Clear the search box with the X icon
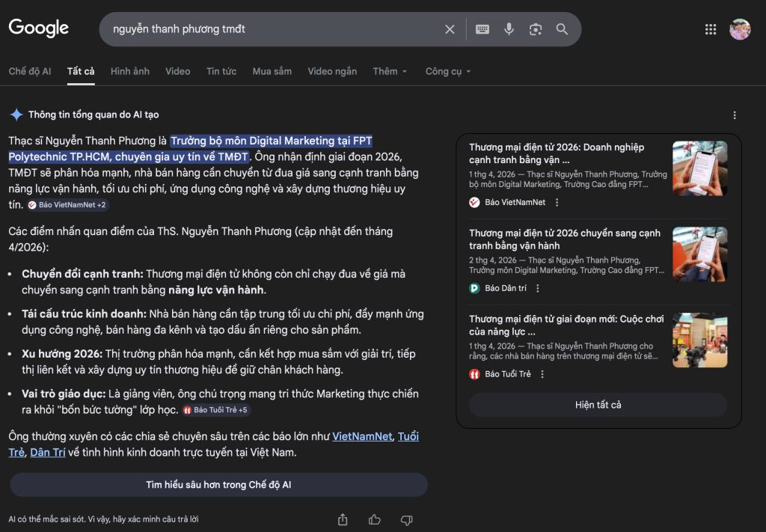Screen dimensions: 766x532 pyautogui.click(x=450, y=29)
